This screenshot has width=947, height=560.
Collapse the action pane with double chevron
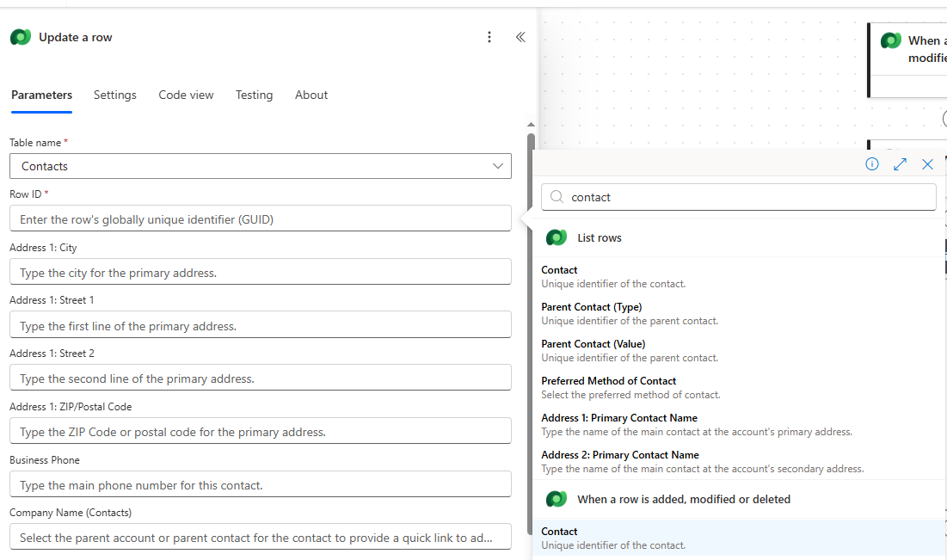click(520, 37)
